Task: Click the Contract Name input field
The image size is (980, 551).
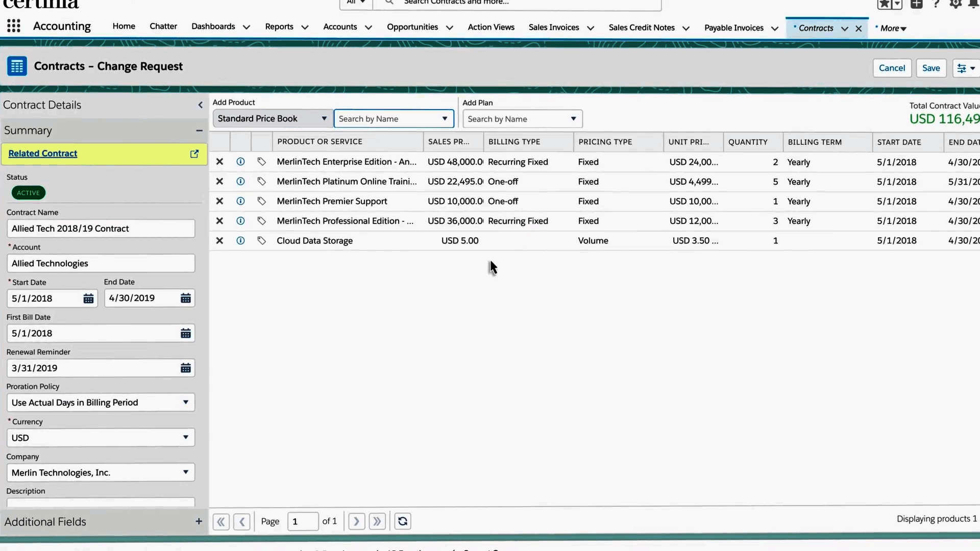Action: [101, 229]
